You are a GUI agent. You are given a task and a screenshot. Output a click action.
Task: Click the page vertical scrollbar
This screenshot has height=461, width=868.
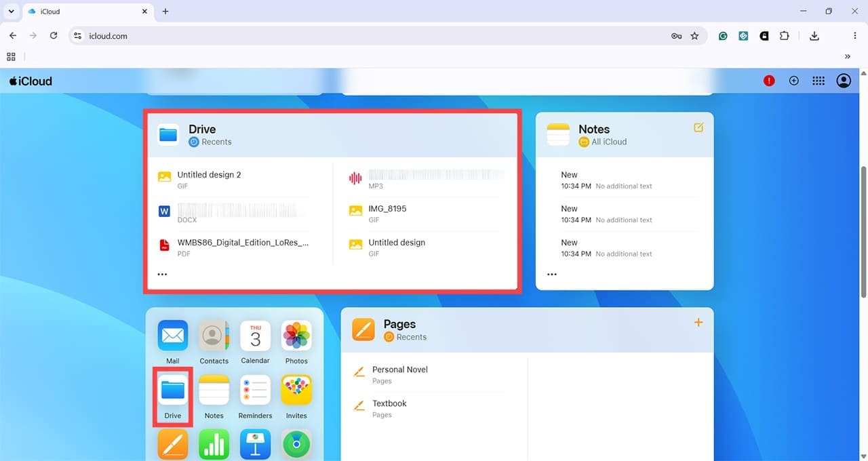click(x=863, y=230)
